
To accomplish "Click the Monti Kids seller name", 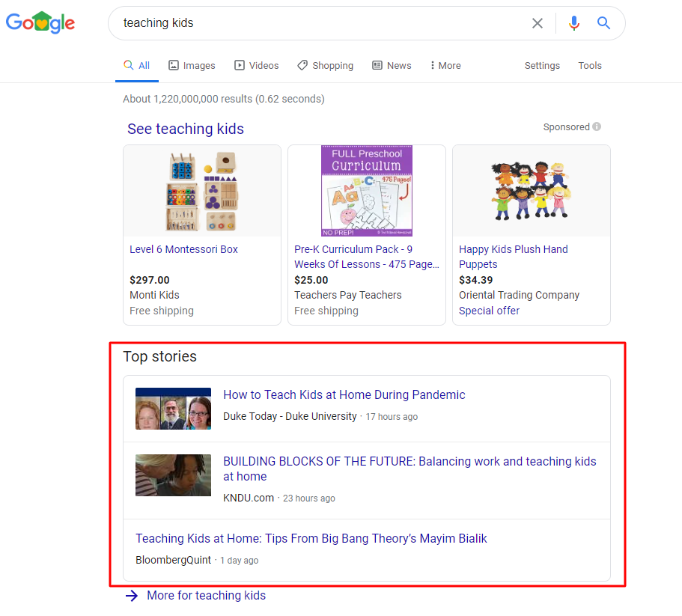I will 154,295.
